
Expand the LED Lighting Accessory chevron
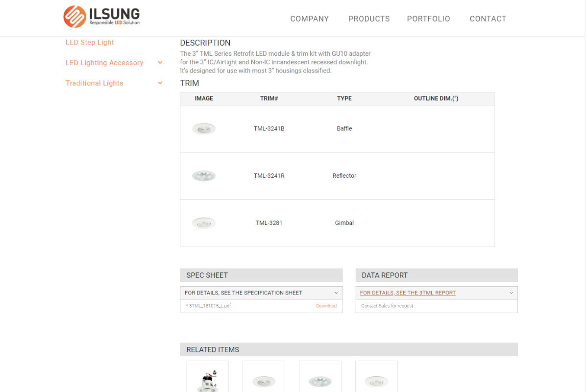(x=160, y=63)
